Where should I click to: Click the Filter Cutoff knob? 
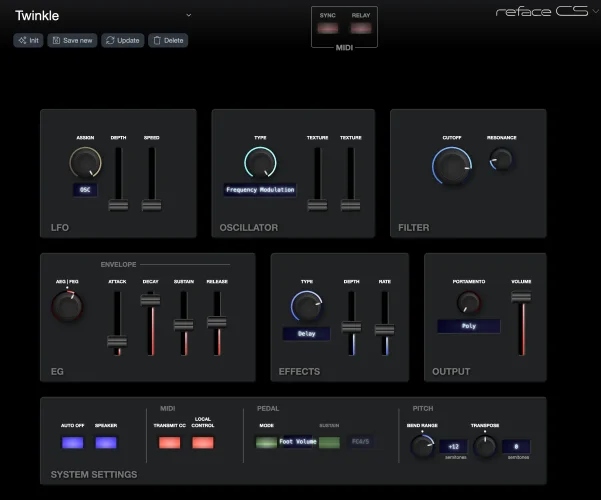(452, 166)
